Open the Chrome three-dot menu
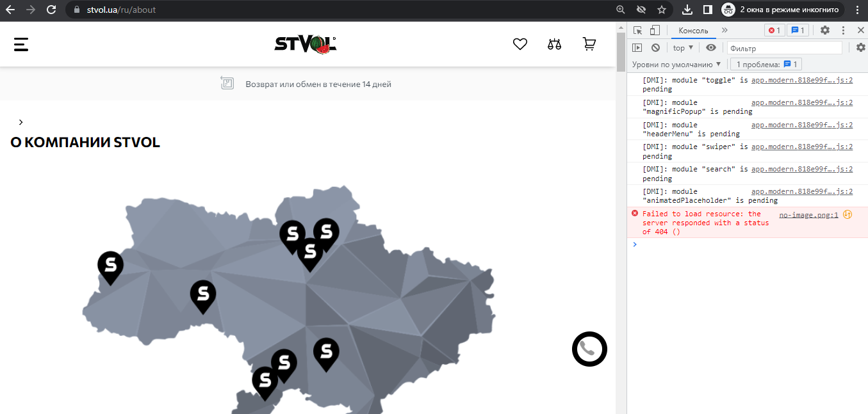Image resolution: width=868 pixels, height=414 pixels. point(856,10)
